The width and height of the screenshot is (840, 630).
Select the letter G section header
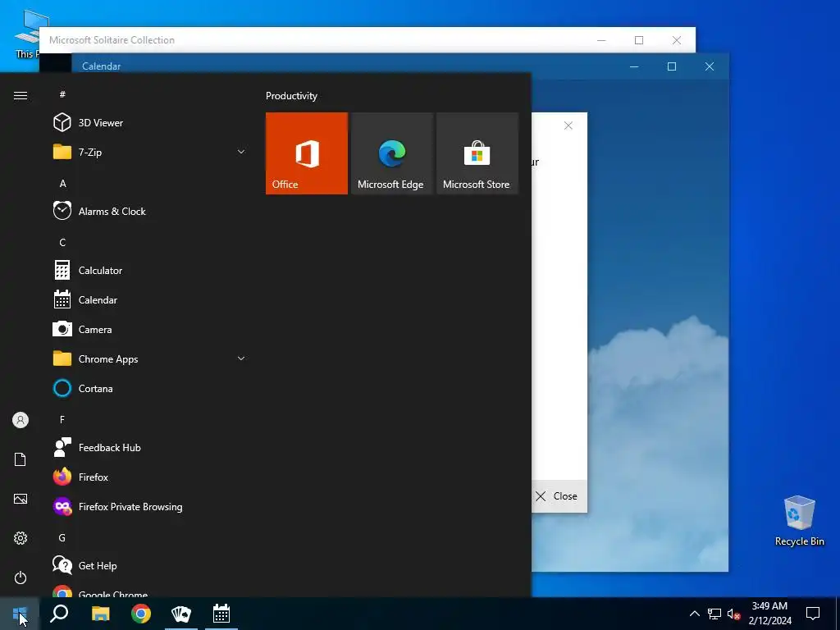(62, 537)
